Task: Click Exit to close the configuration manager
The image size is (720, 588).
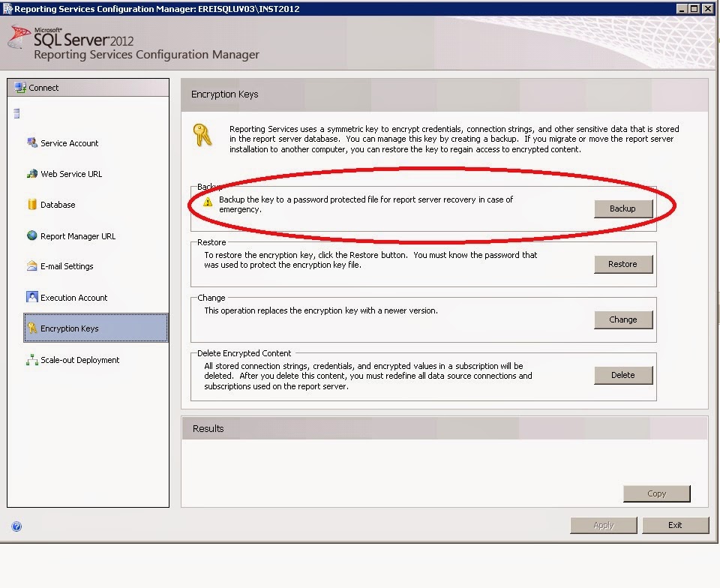Action: click(676, 525)
